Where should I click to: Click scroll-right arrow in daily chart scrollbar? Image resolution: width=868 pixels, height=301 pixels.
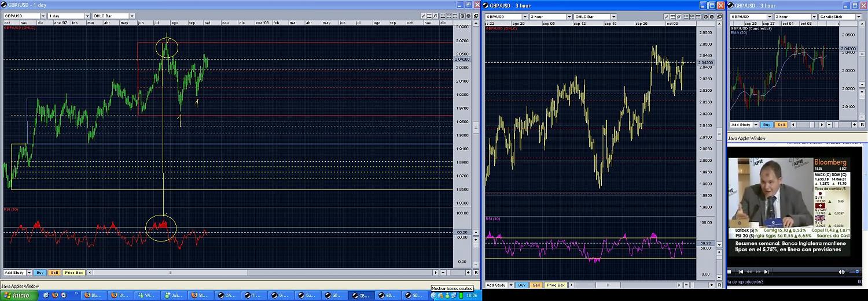coord(436,272)
